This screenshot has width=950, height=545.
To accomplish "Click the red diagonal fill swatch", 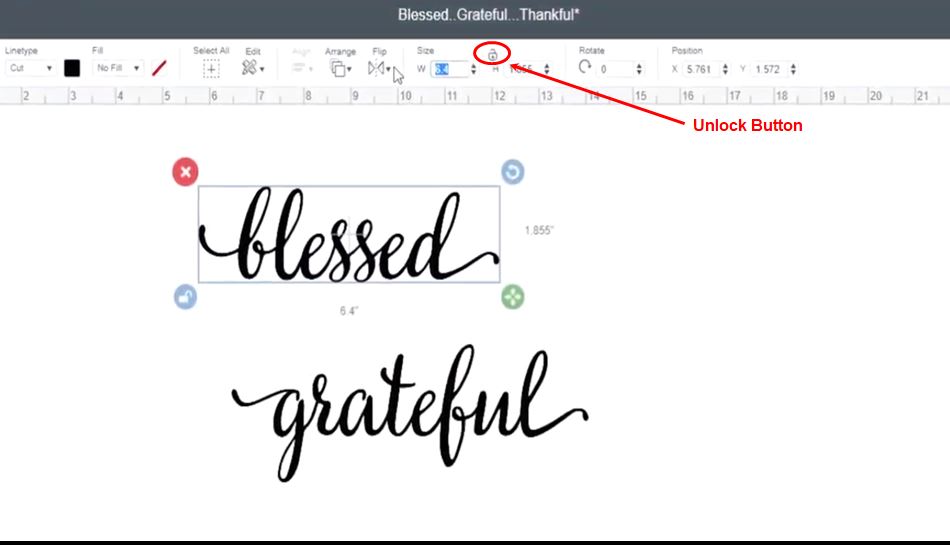I will click(159, 68).
